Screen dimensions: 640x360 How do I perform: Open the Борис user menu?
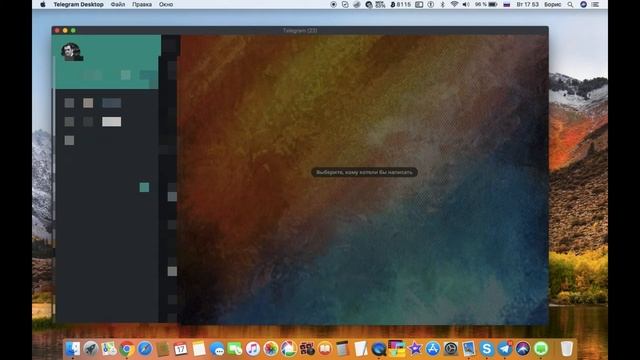point(553,4)
